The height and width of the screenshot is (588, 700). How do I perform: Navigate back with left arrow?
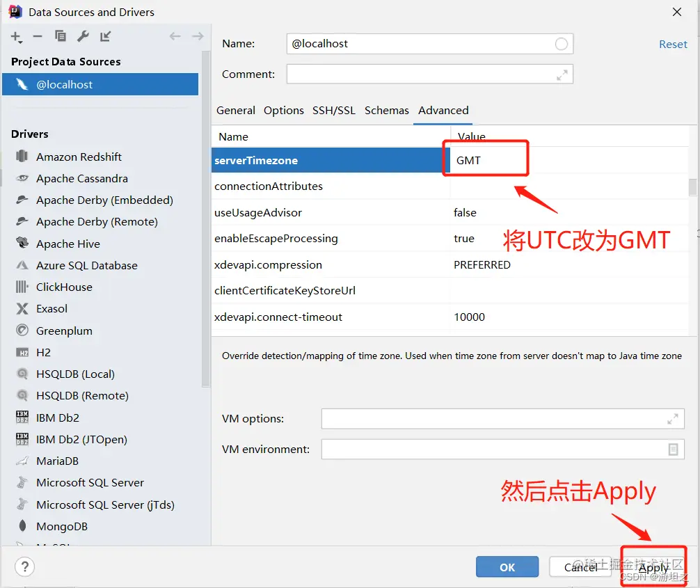pyautogui.click(x=175, y=36)
